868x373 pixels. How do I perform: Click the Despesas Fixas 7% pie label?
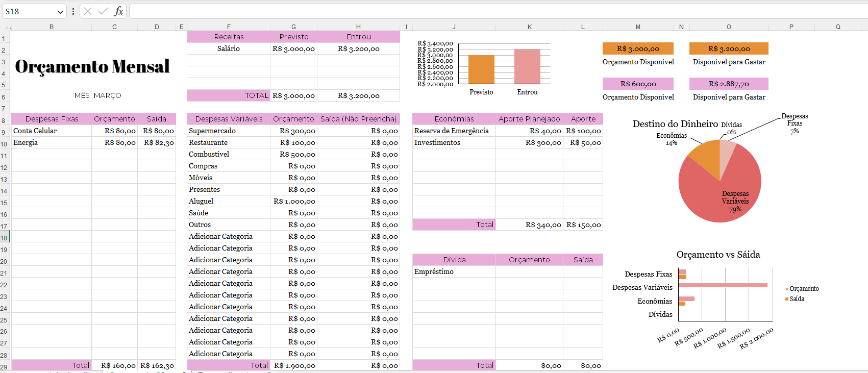(795, 123)
